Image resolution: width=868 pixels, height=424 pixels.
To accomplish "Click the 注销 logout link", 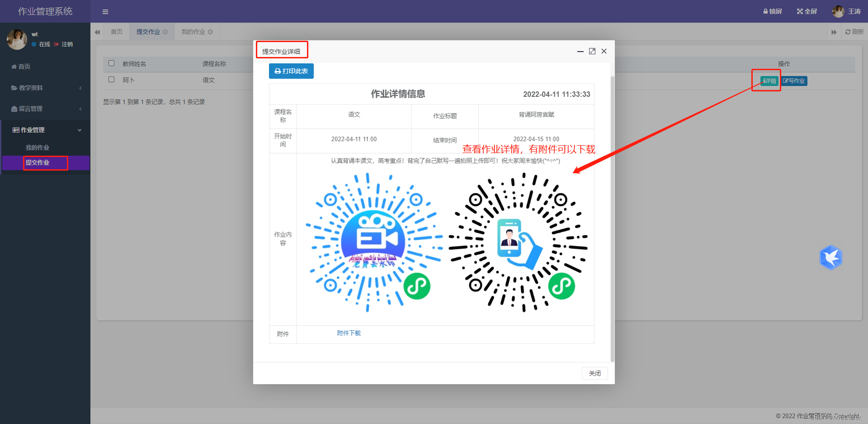I will click(x=64, y=44).
